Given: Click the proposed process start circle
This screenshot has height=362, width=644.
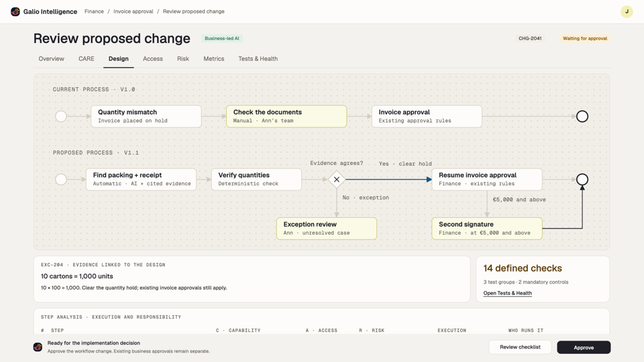Looking at the screenshot, I should (x=61, y=180).
